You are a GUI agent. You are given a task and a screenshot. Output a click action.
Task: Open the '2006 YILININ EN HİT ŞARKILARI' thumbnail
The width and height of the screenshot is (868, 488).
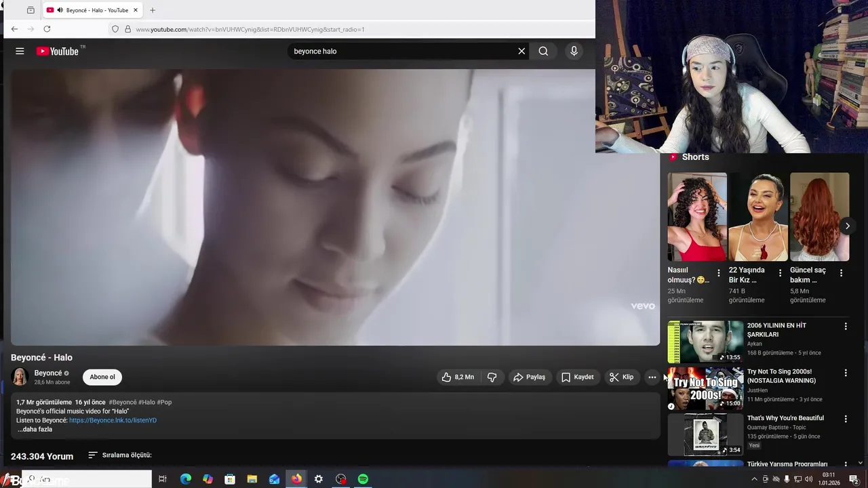tap(705, 342)
